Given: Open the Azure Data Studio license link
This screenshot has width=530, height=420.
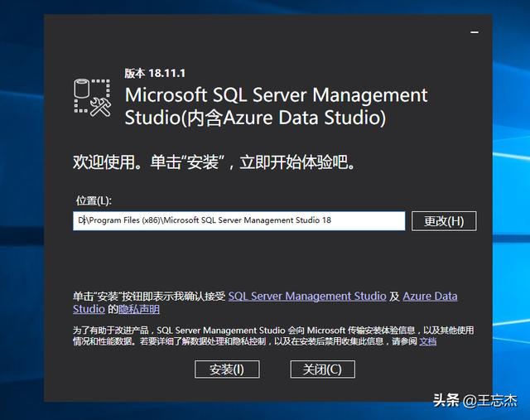Looking at the screenshot, I should [x=430, y=296].
